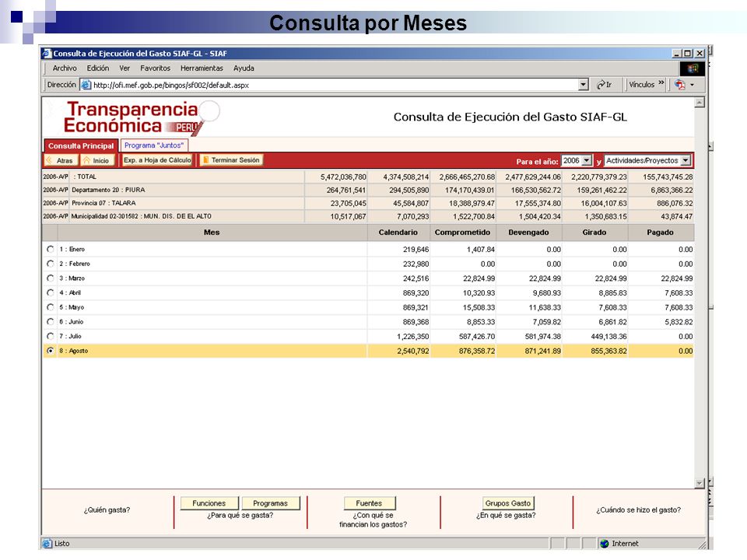Expand the address bar history dropdown
This screenshot has width=747, height=560.
point(583,85)
